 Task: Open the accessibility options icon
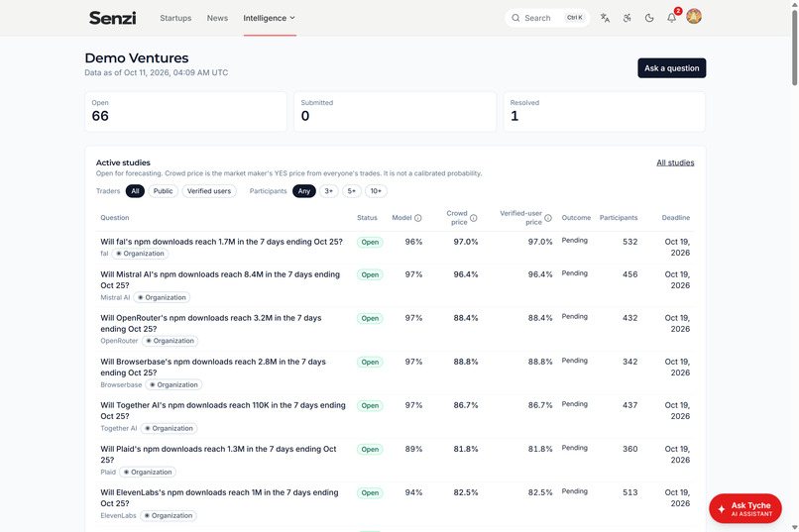(628, 18)
